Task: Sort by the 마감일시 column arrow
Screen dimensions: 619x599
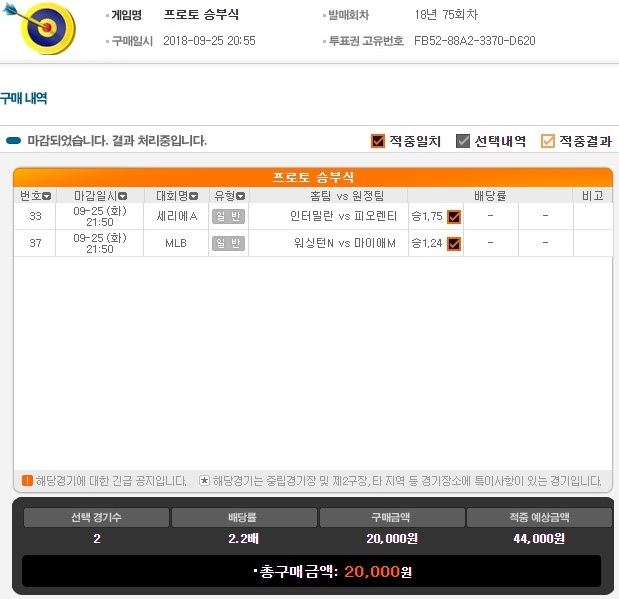Action: [x=123, y=196]
